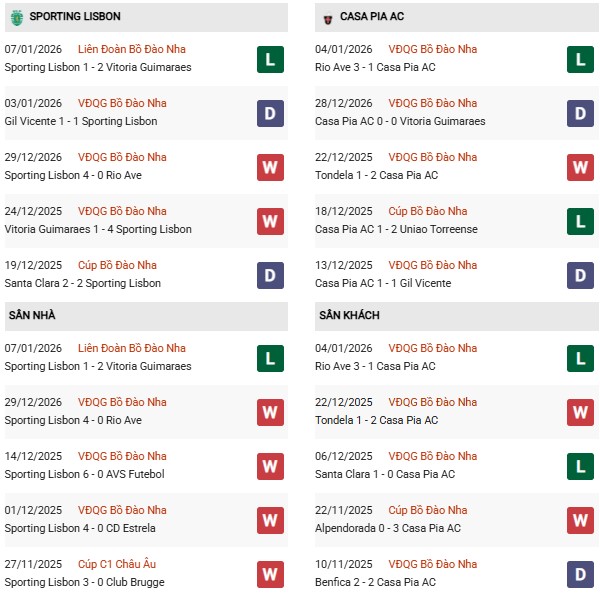Click W badge for Sporting Lisbon 3-0 Club Brugge
This screenshot has width=600, height=595.
coord(269,574)
